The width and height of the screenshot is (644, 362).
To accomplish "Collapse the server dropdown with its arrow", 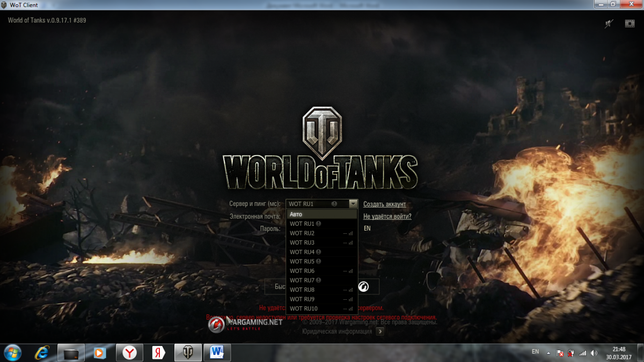I will (353, 204).
